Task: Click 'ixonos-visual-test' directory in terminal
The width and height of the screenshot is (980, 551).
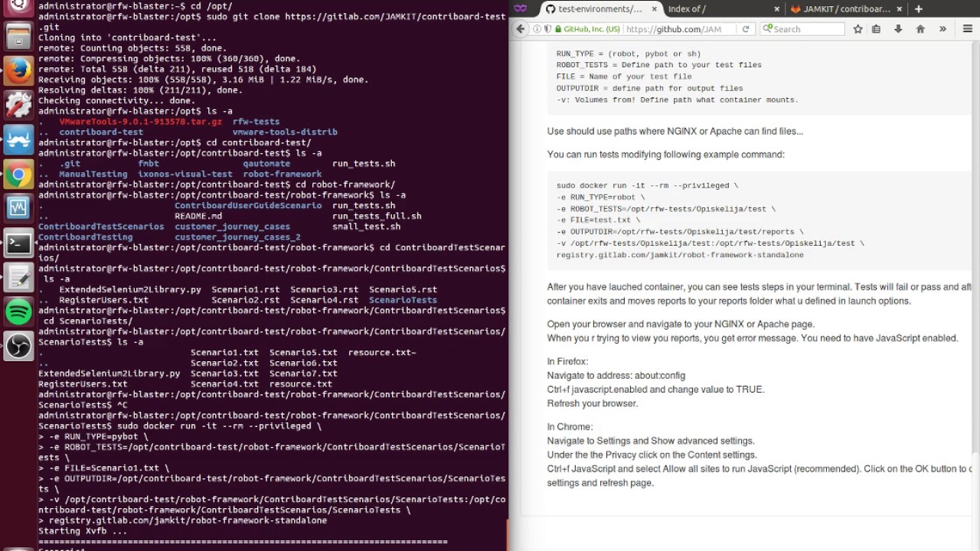Action: pyautogui.click(x=185, y=174)
